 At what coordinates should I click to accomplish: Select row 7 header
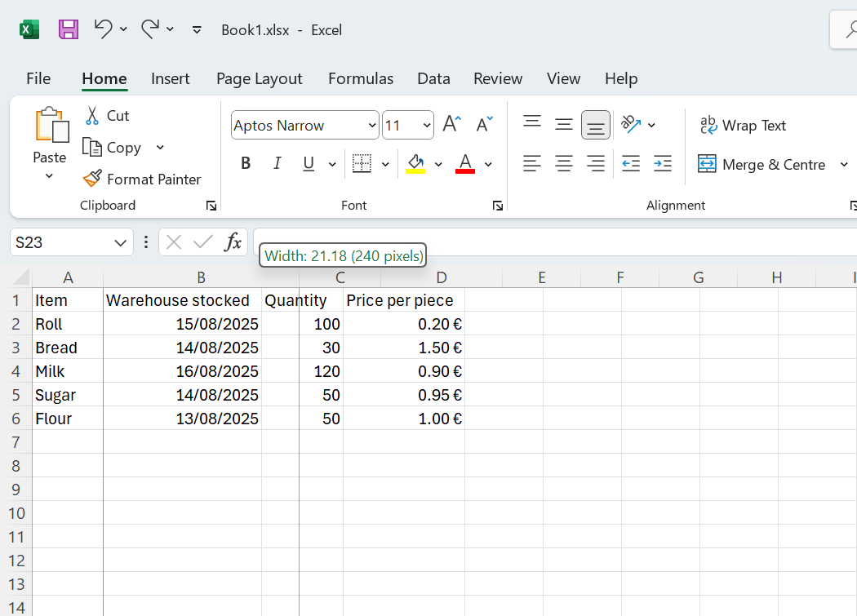pos(16,441)
